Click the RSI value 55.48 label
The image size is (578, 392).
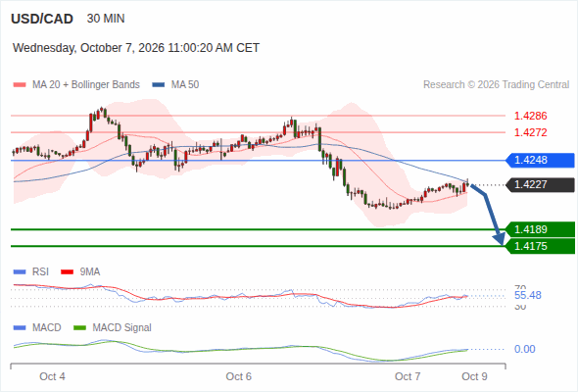pos(528,295)
